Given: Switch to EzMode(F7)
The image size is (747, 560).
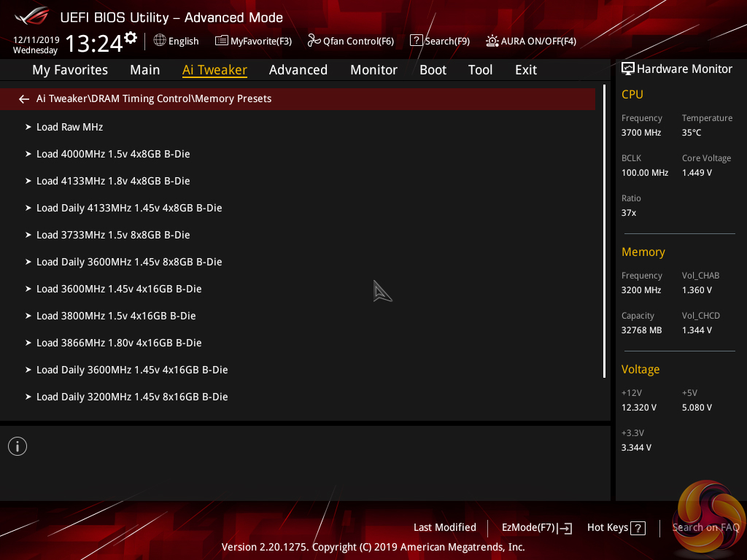Looking at the screenshot, I should point(537,528).
